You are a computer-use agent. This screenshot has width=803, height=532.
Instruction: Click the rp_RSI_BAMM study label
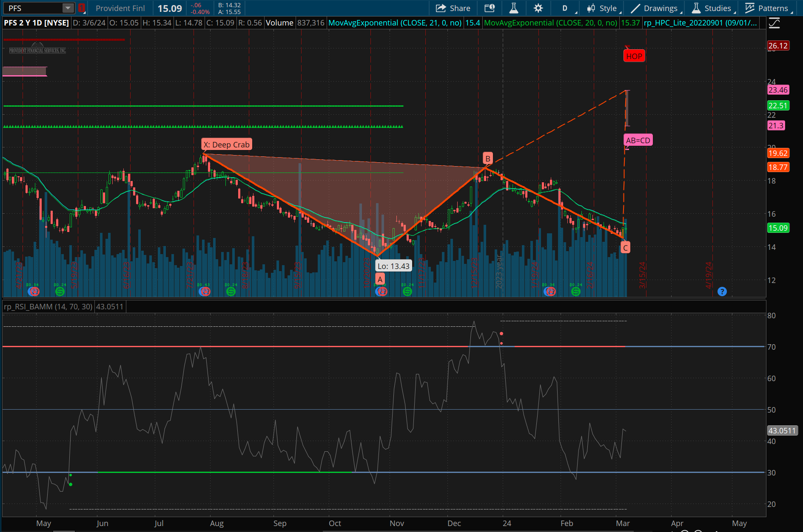pos(48,306)
